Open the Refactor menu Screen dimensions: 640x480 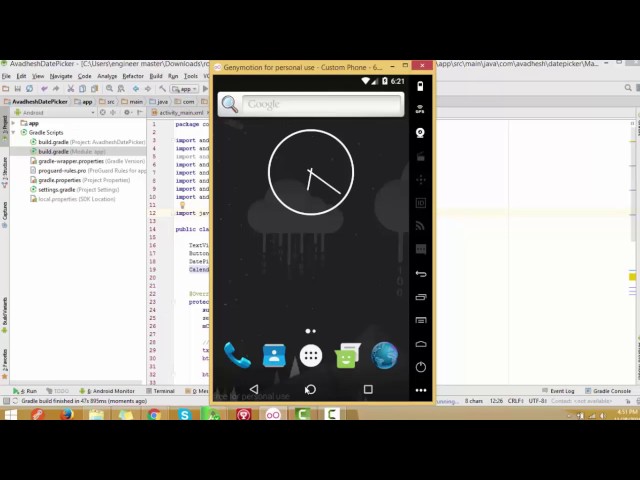[x=133, y=76]
